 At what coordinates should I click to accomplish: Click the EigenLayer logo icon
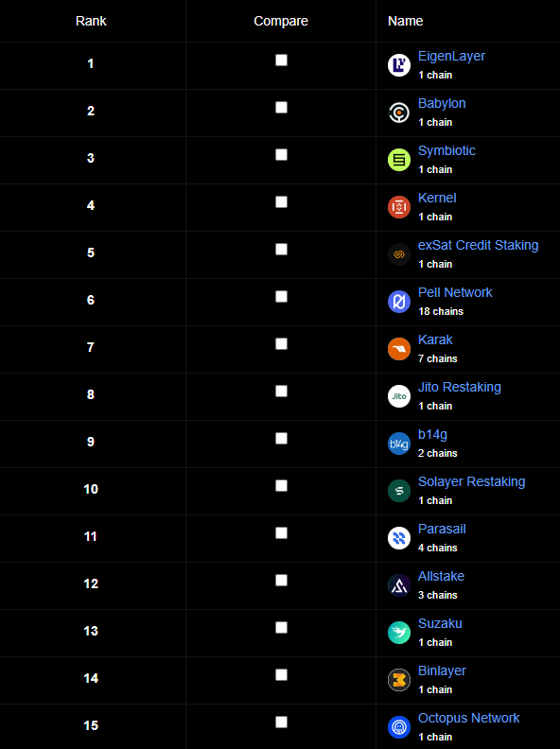coord(399,65)
